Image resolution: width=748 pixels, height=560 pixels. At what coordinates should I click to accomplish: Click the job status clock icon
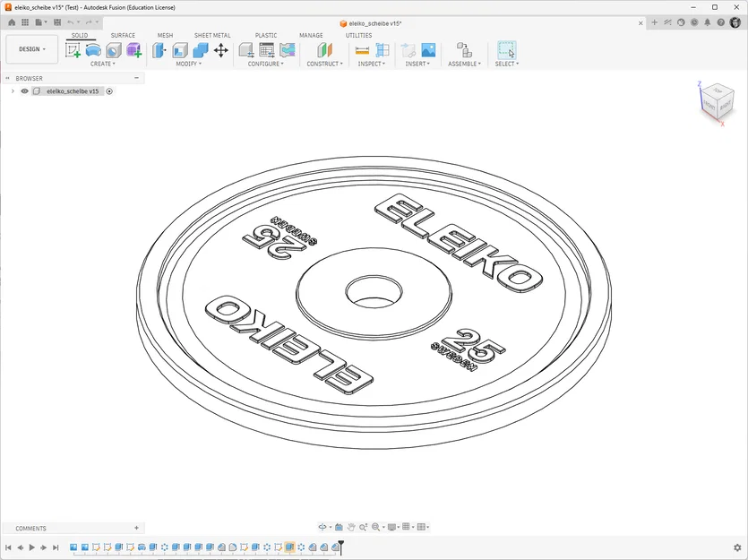[694, 22]
